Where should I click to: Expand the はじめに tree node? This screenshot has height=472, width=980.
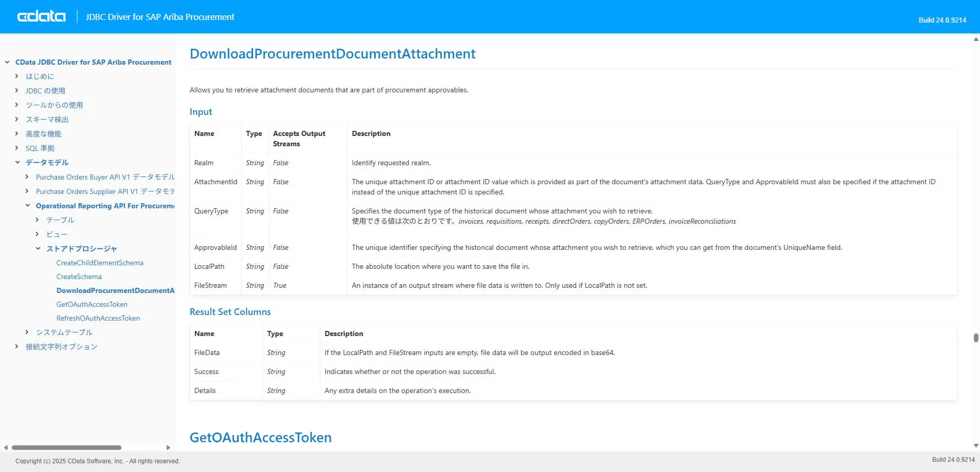pyautogui.click(x=17, y=76)
